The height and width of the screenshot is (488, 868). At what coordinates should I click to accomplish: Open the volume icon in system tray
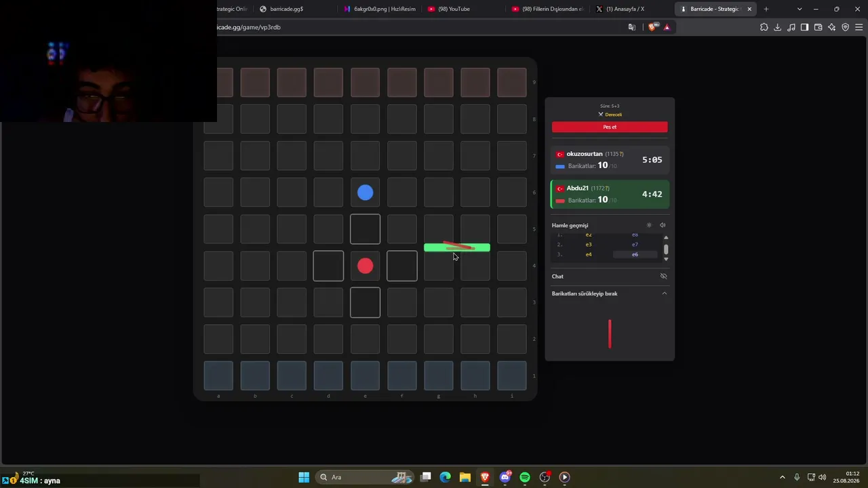(x=823, y=477)
